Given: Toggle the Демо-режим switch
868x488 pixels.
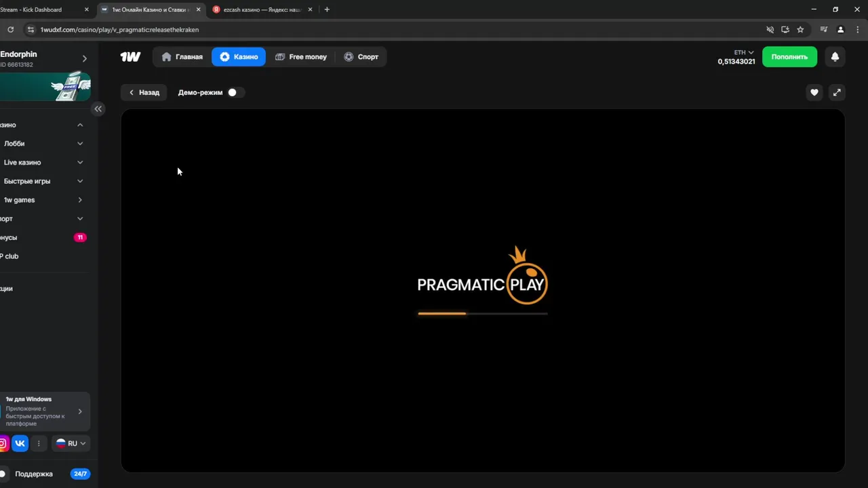Looking at the screenshot, I should click(235, 92).
